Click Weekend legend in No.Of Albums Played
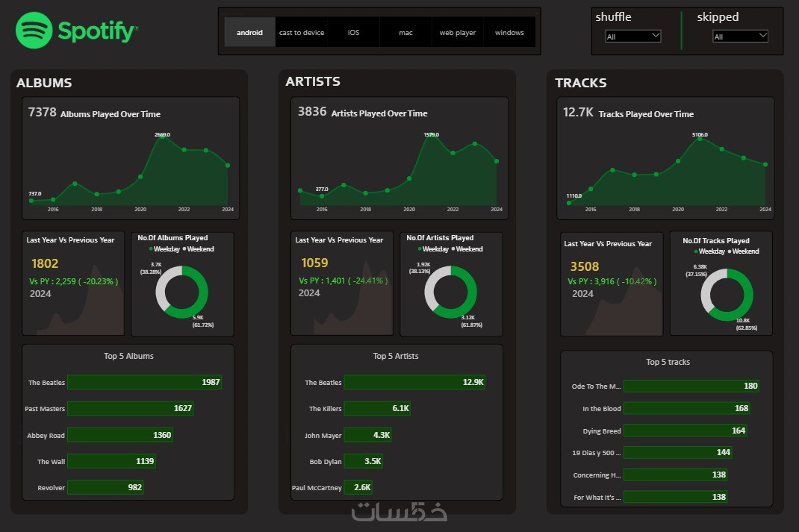 tap(199, 249)
